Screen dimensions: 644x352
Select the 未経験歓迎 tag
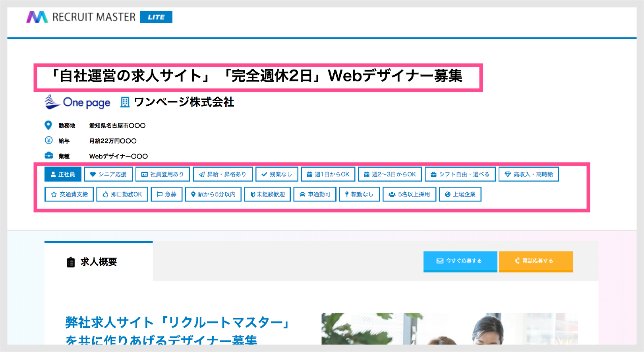pos(267,194)
